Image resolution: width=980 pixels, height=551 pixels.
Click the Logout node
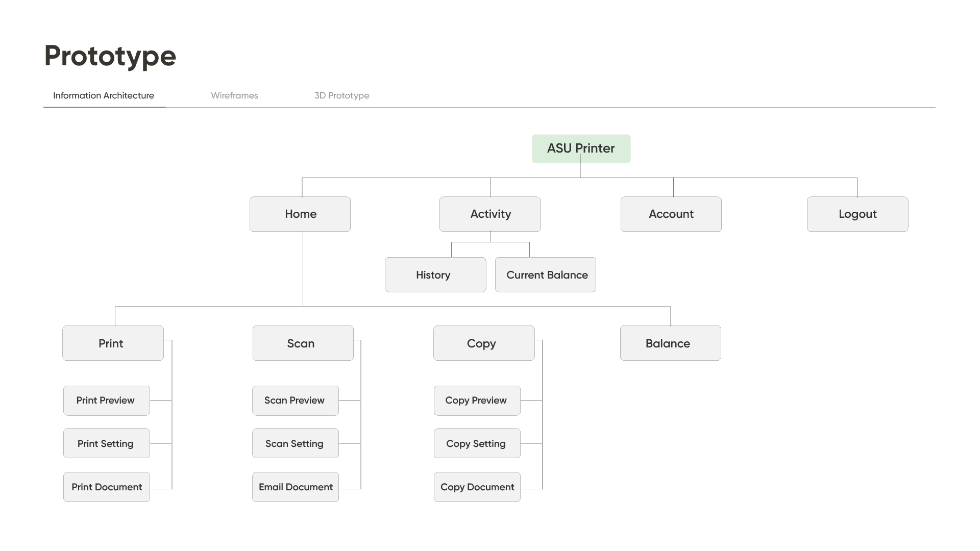pos(857,214)
